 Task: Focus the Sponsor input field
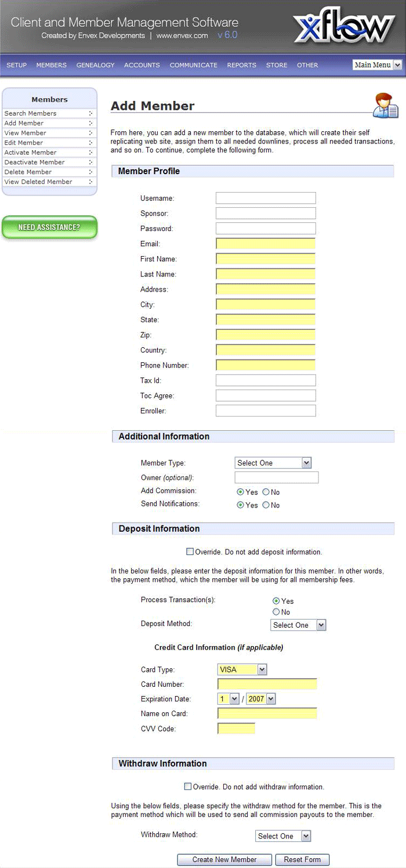266,213
